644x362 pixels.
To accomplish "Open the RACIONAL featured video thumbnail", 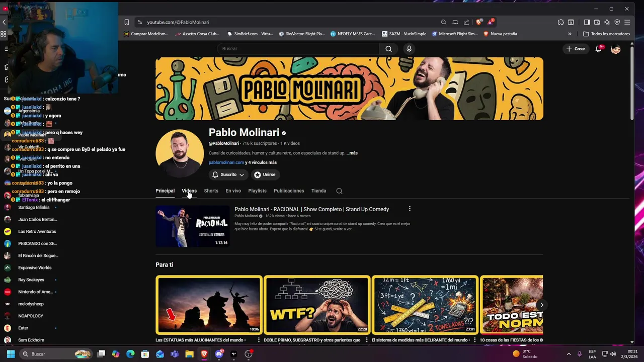I will 193,226.
